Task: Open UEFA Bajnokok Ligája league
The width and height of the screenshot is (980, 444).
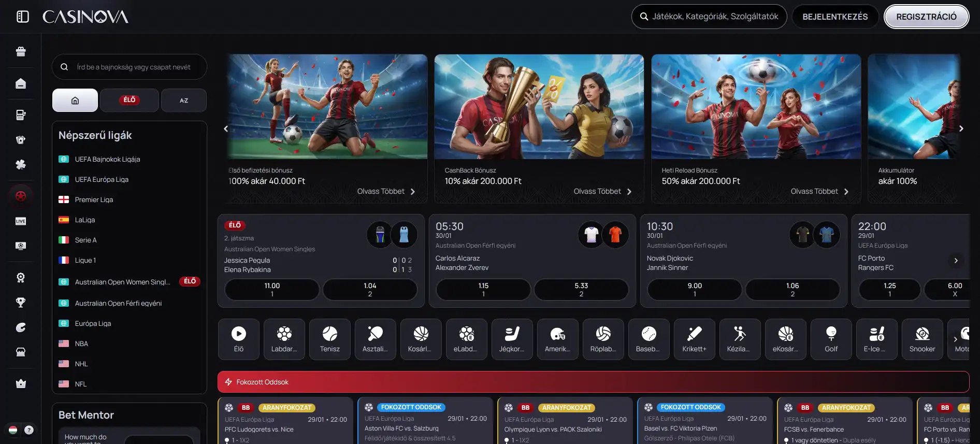Action: 129,159
